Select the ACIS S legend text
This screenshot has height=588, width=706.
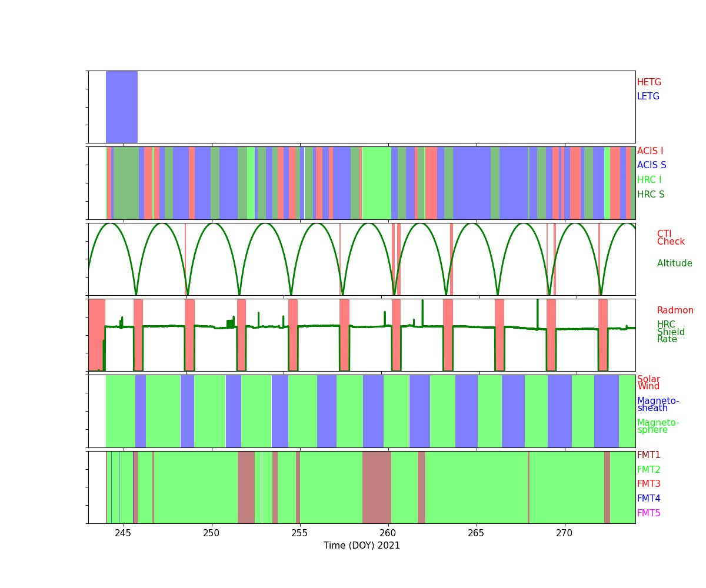coord(651,165)
